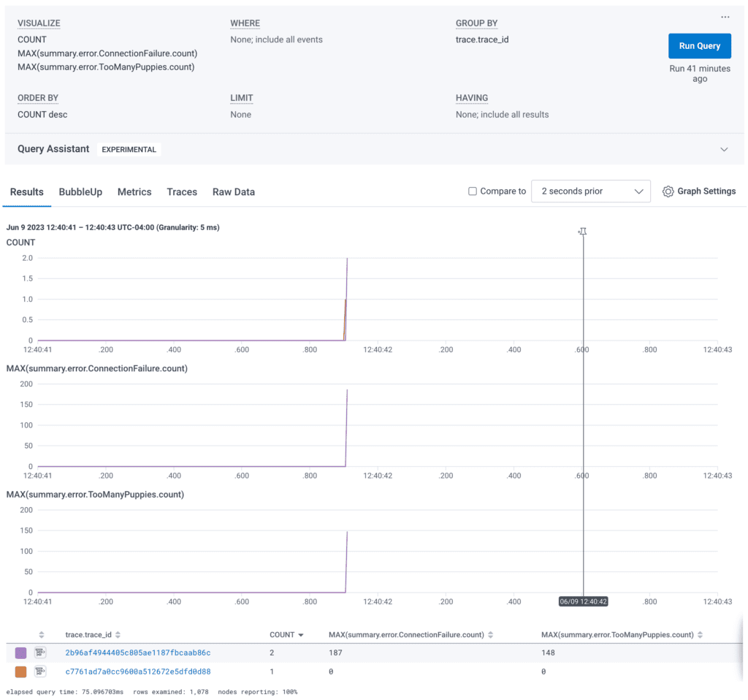Sort by the COUNT column arrow
This screenshot has width=748, height=700.
pyautogui.click(x=300, y=635)
